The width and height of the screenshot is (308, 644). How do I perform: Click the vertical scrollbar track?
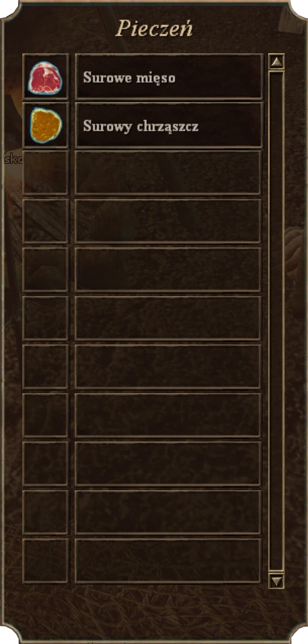click(x=277, y=321)
